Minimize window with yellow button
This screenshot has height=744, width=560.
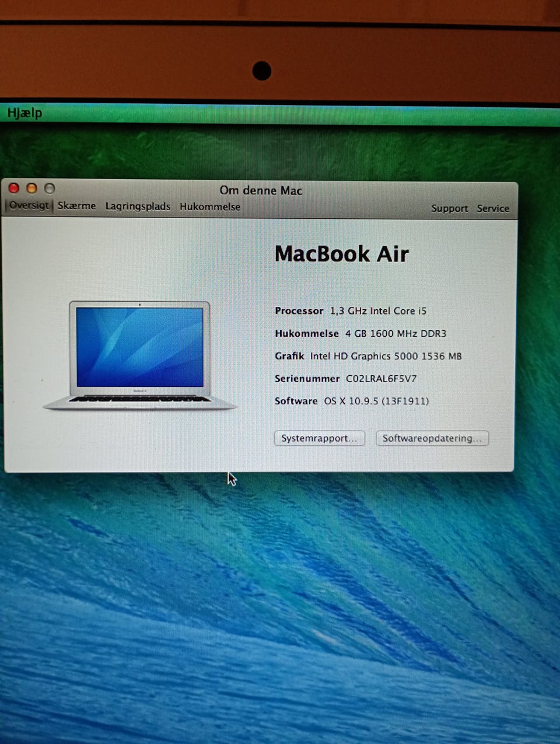[x=32, y=188]
